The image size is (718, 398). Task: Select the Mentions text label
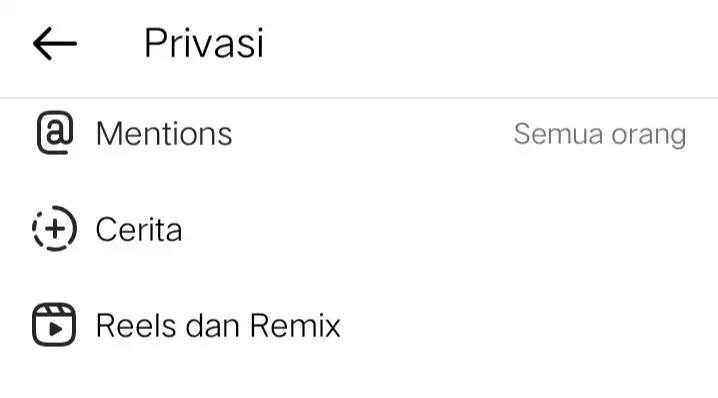[x=164, y=134]
